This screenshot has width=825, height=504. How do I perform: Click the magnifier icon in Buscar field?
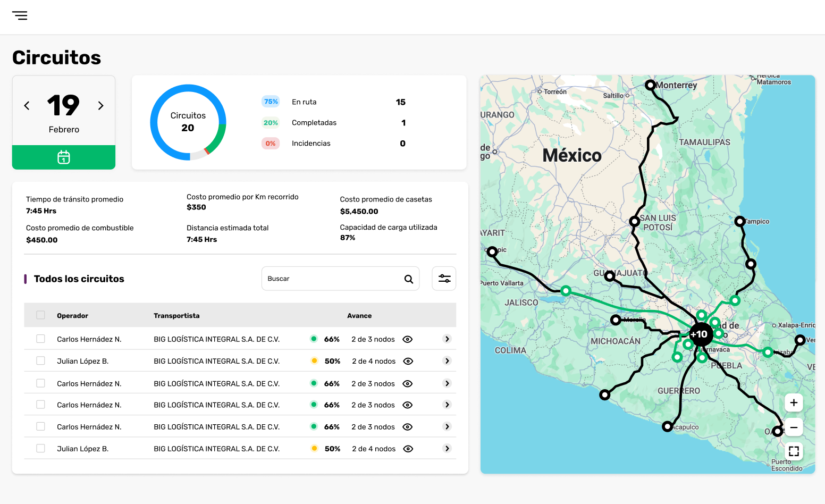[x=409, y=279]
